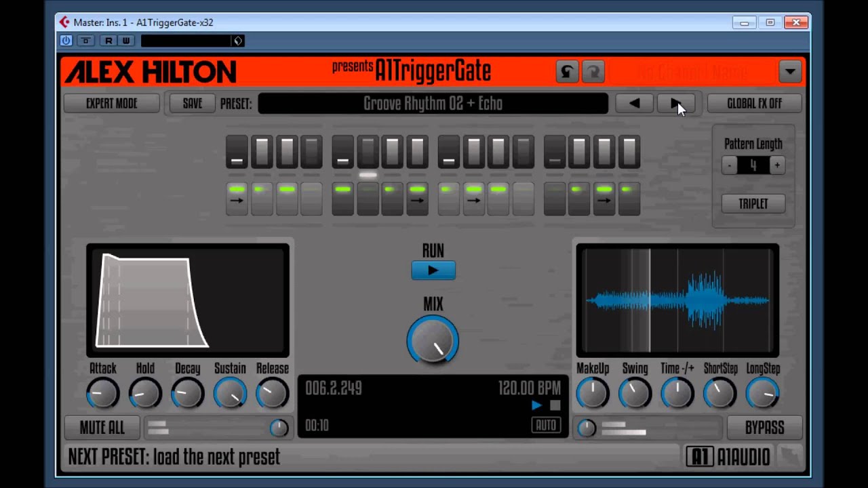
Task: Click the Decay knob
Action: point(187,393)
